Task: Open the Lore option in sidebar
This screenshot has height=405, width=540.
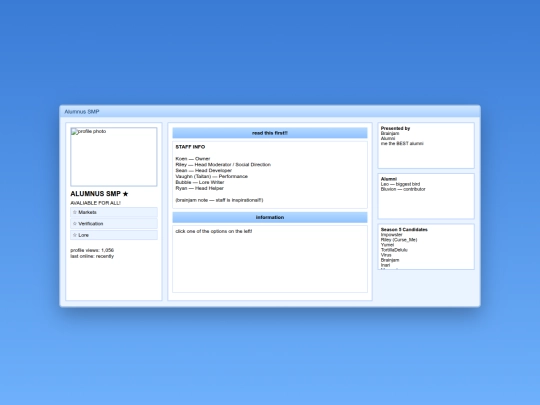Action: pos(114,235)
